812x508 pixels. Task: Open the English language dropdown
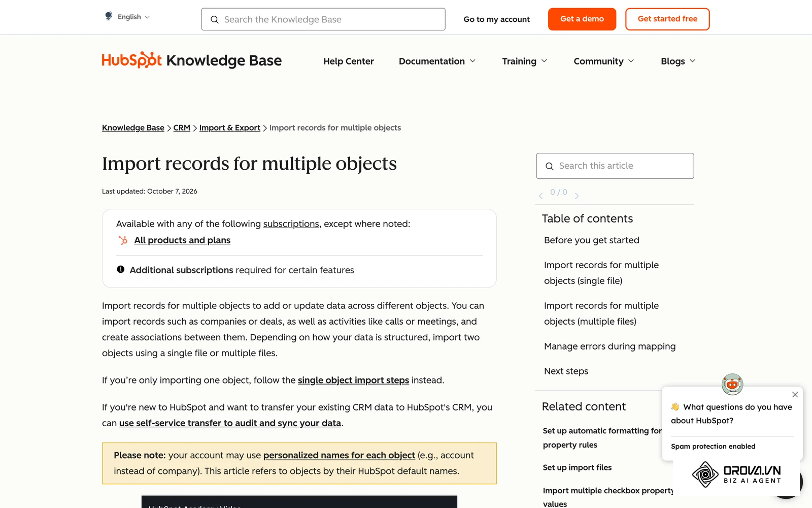pos(133,17)
